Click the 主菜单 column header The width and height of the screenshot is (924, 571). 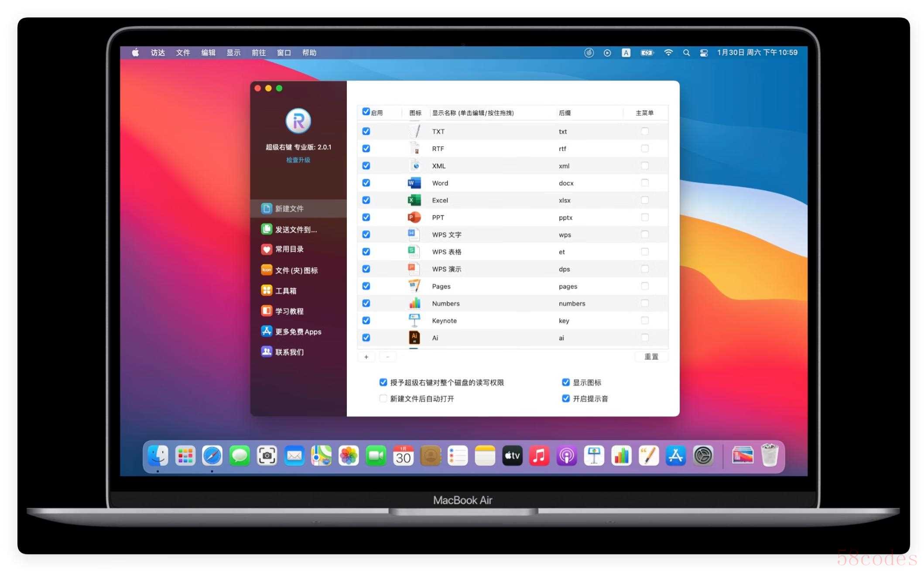[644, 113]
